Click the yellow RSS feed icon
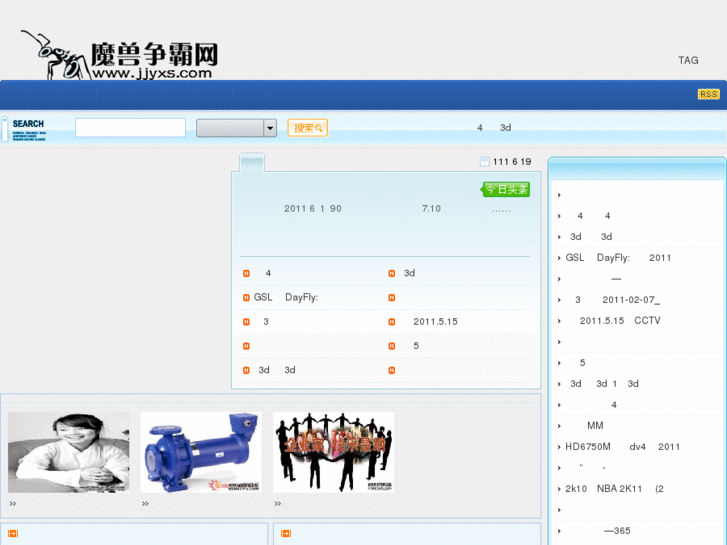 click(x=708, y=94)
